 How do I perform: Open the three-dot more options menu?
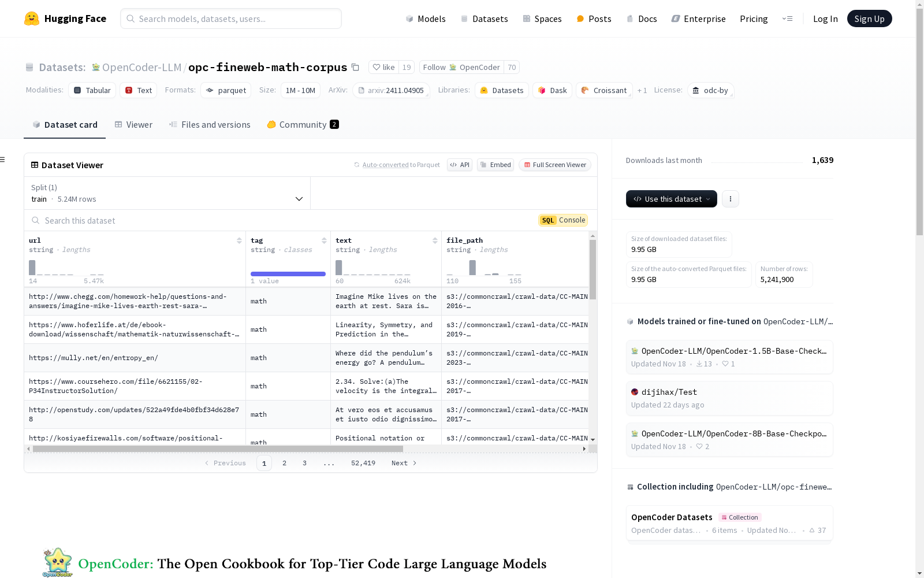coord(731,199)
